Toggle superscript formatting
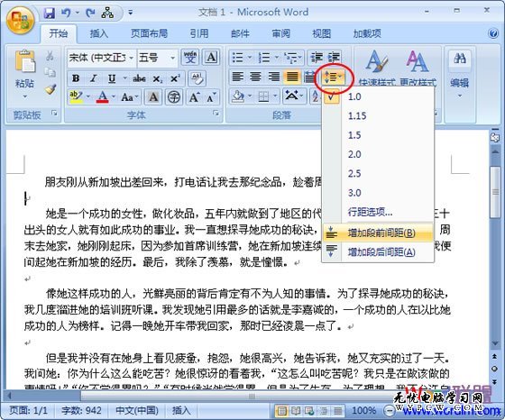Screen dimensions: 505x420 pyautogui.click(x=175, y=78)
